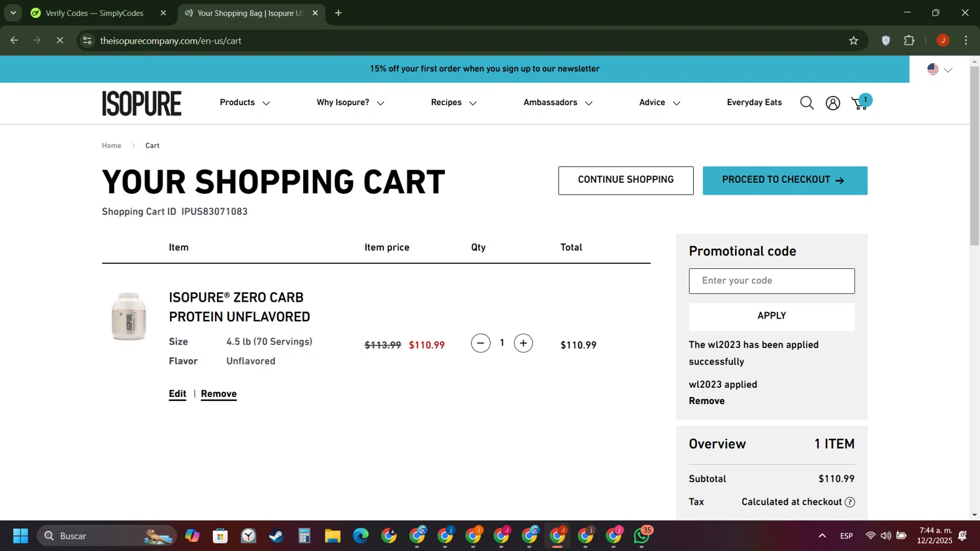Go back to previous page
Screen dimensions: 980x551
(14, 40)
